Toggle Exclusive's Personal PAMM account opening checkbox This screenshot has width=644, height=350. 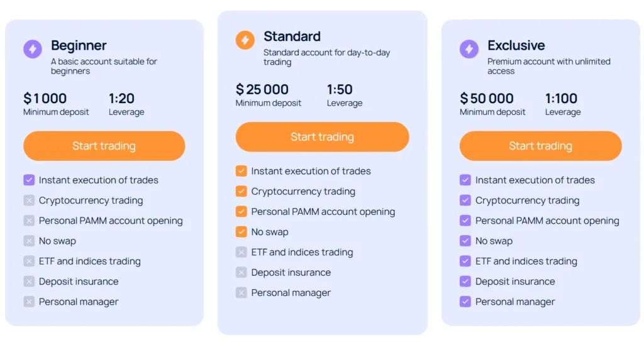point(465,221)
